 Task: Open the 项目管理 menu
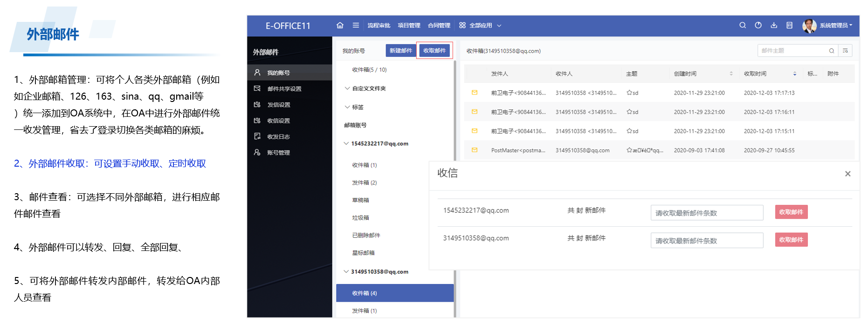click(409, 26)
